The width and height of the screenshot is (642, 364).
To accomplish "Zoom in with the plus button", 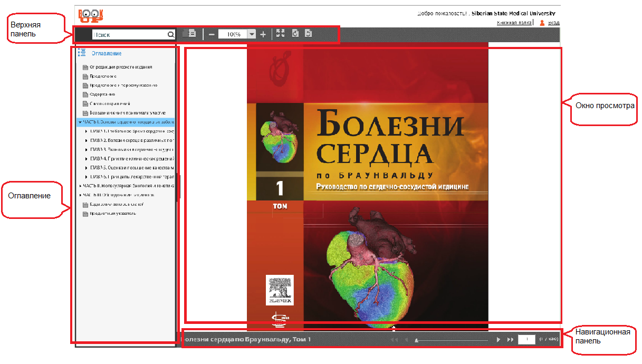I will coord(263,34).
